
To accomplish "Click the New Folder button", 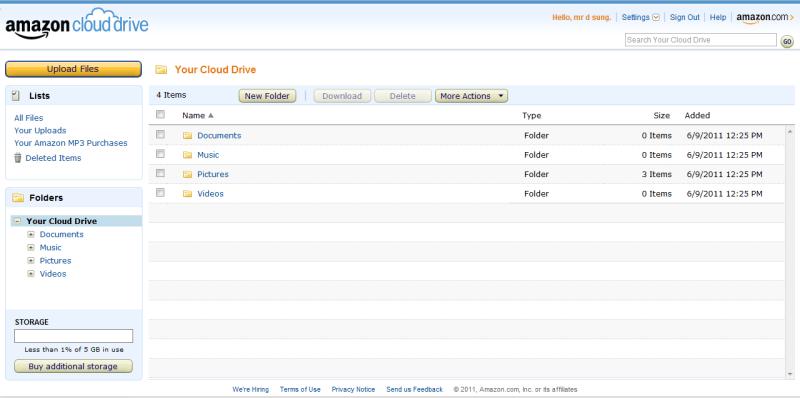I will tap(267, 96).
